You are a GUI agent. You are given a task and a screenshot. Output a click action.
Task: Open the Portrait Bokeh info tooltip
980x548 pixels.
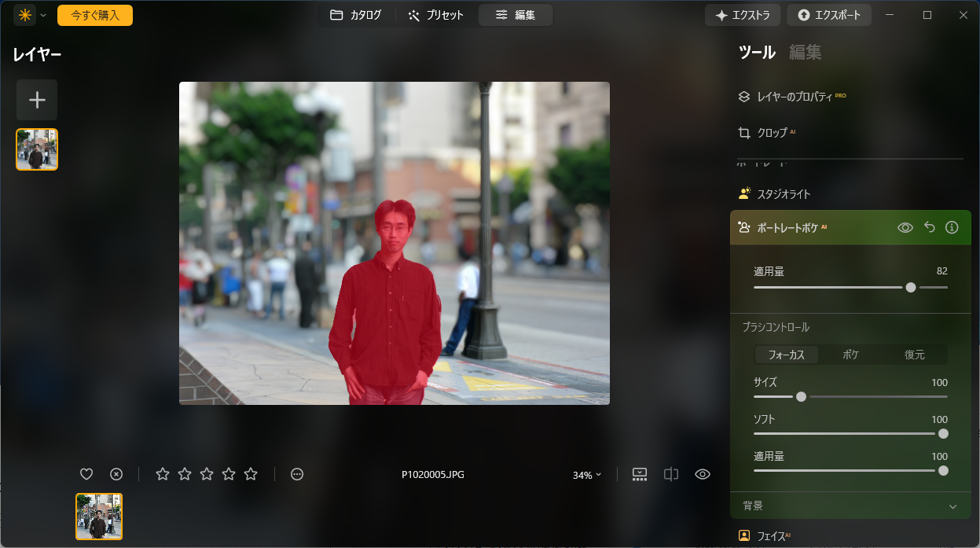click(x=952, y=227)
